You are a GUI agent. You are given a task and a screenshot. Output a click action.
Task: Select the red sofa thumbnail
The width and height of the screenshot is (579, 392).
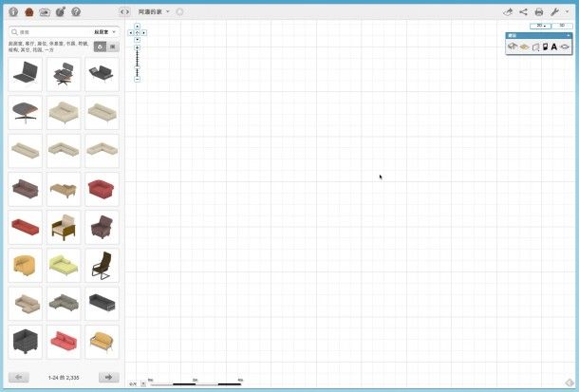click(103, 188)
